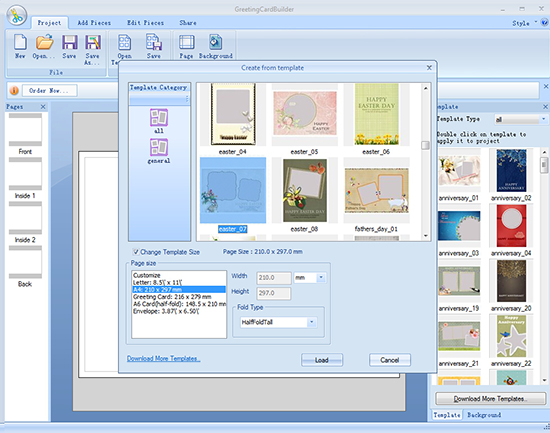This screenshot has width=550, height=433.
Task: Select 'Envelope: 3.87" x 6.50"' page size
Action: 179,311
